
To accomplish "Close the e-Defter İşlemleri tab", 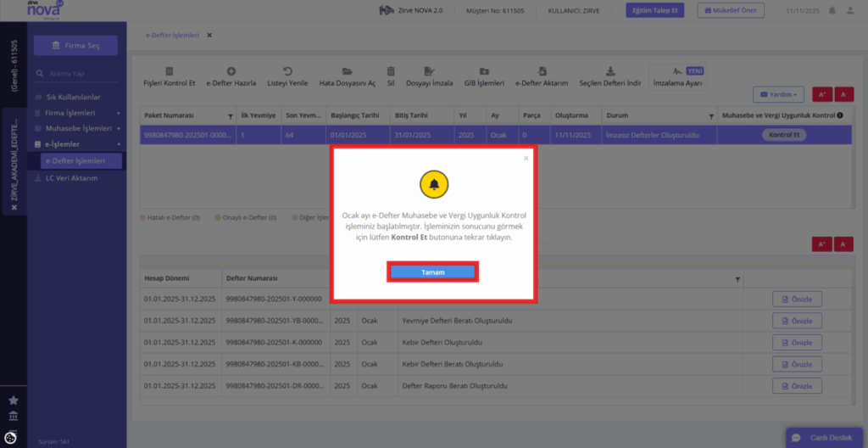I will (209, 35).
